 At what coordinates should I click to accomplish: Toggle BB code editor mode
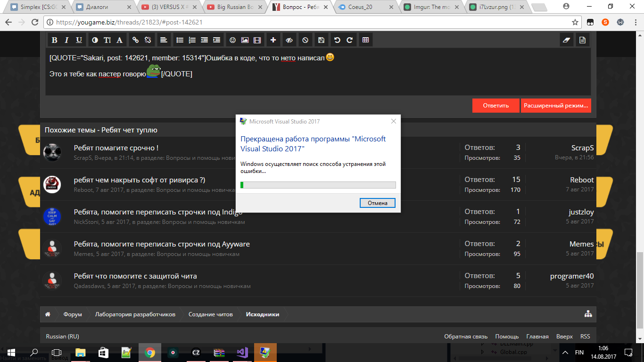[583, 40]
